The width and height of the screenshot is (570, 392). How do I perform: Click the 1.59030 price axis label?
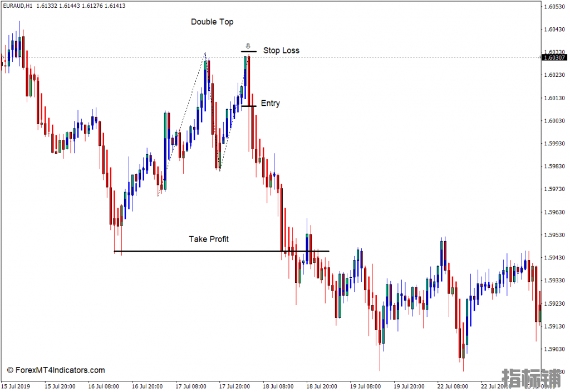554,349
